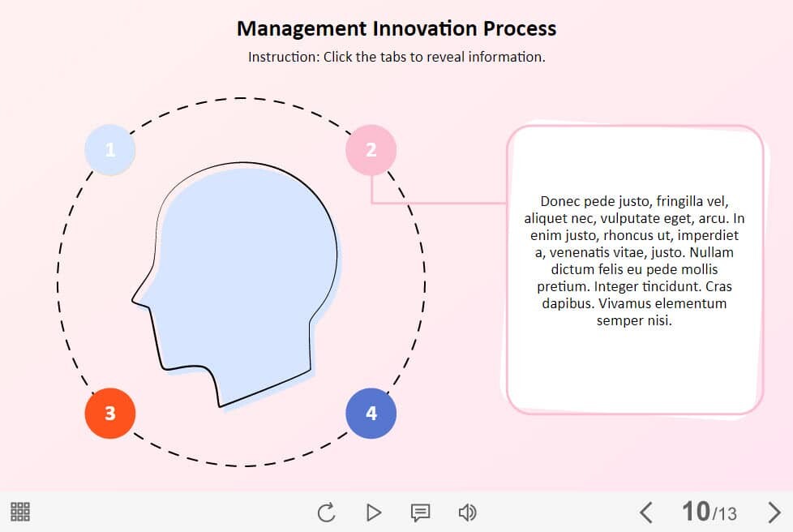Open the transcript speech bubble icon
Screen dimensions: 793x532
(420, 513)
